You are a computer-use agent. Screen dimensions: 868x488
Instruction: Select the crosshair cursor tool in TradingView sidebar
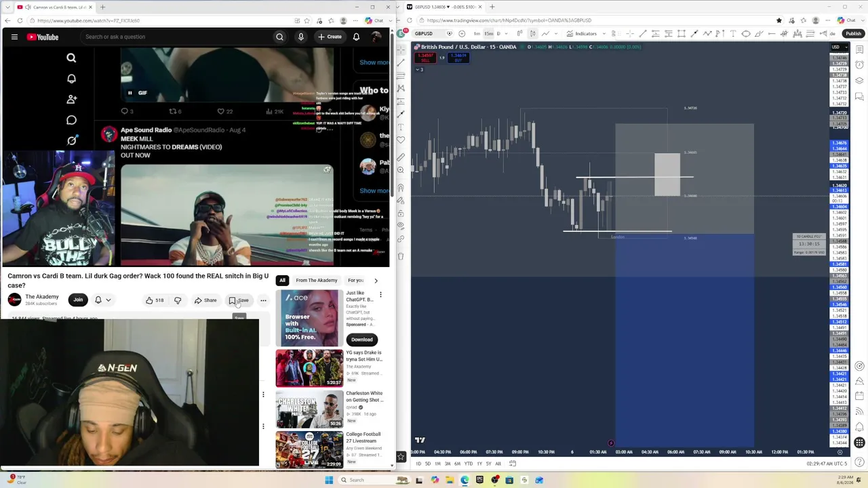pyautogui.click(x=401, y=49)
